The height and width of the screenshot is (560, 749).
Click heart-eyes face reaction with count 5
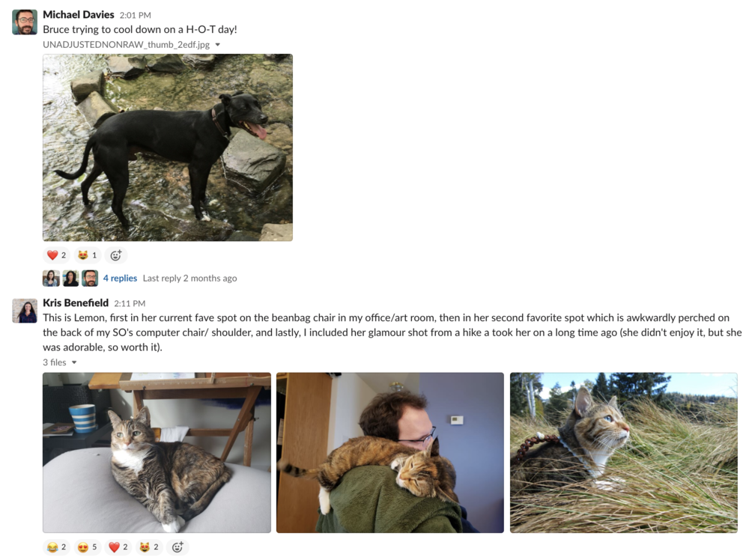(88, 547)
